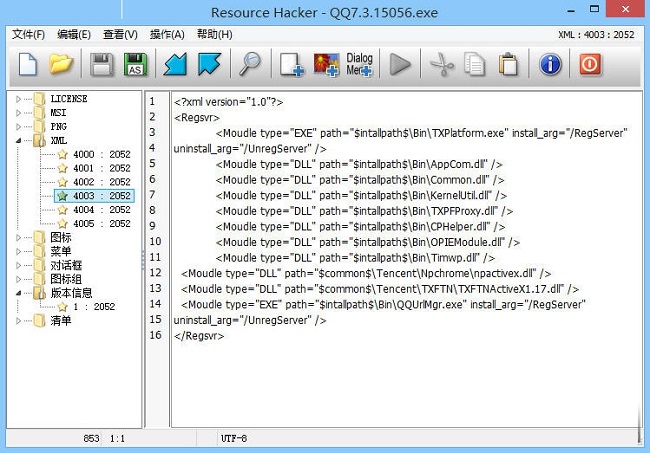Click the New file toolbar icon
The height and width of the screenshot is (453, 650).
tap(28, 65)
